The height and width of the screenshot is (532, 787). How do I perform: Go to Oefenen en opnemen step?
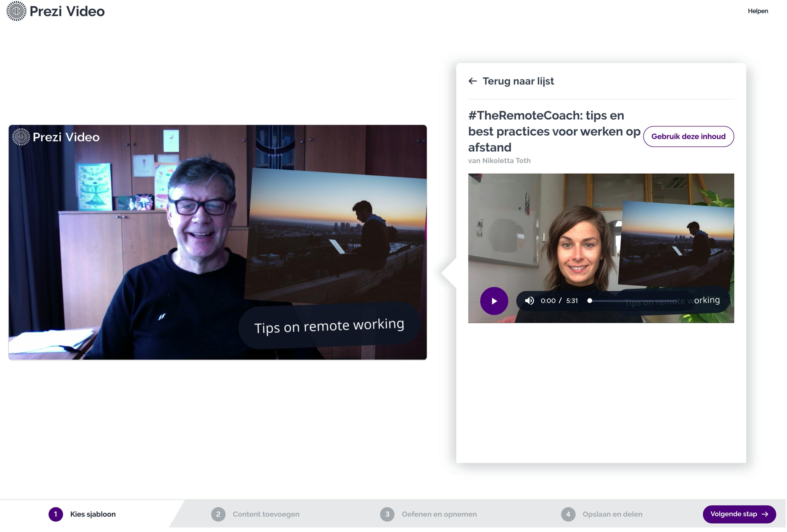[439, 515]
